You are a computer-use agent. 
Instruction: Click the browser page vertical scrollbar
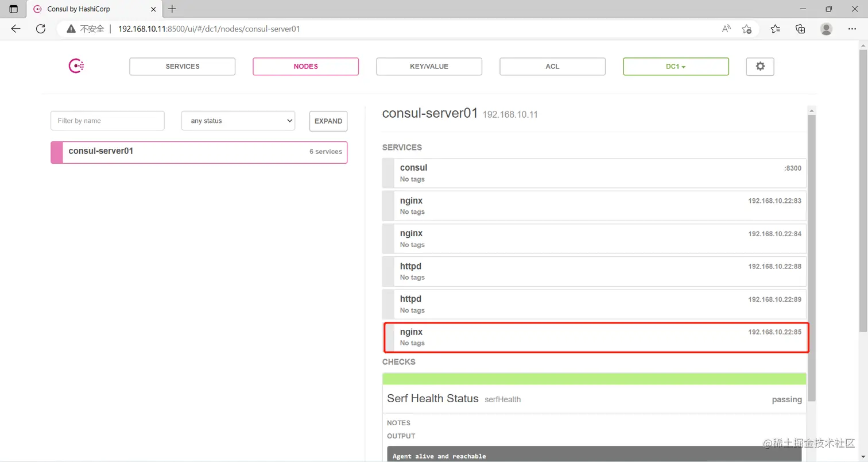coord(863,190)
